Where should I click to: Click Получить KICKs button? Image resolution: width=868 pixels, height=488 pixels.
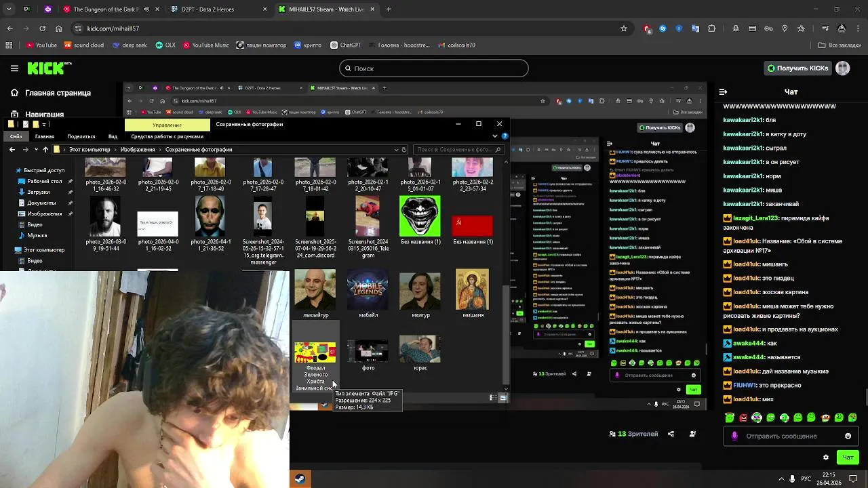(797, 68)
